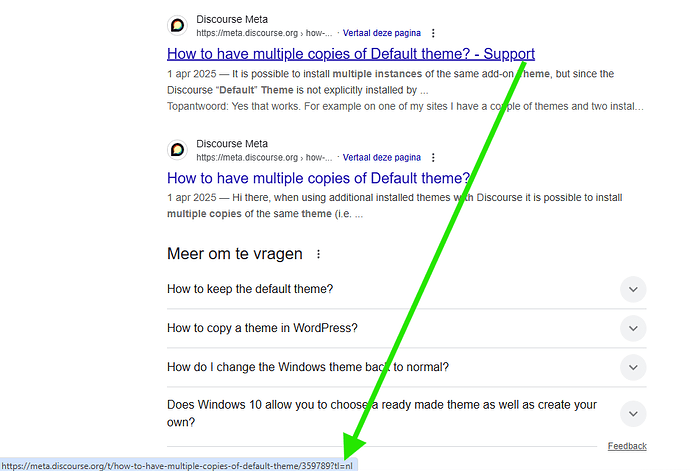The height and width of the screenshot is (471, 690).
Task: Click snippet 'Topantwoord: Yes that works'
Action: tap(233, 107)
